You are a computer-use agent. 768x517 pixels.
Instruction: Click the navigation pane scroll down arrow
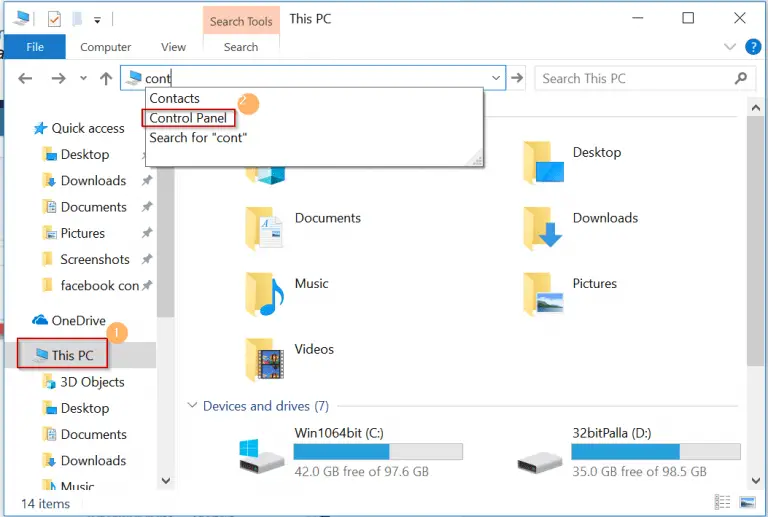(166, 480)
